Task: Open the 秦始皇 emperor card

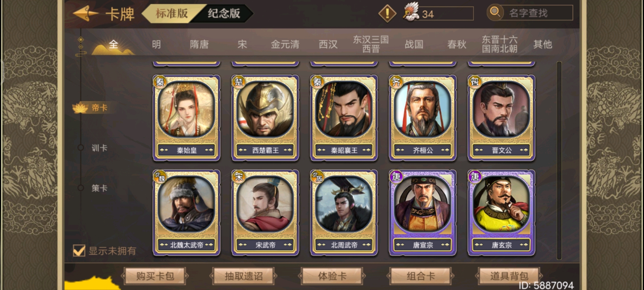Action: click(x=186, y=118)
